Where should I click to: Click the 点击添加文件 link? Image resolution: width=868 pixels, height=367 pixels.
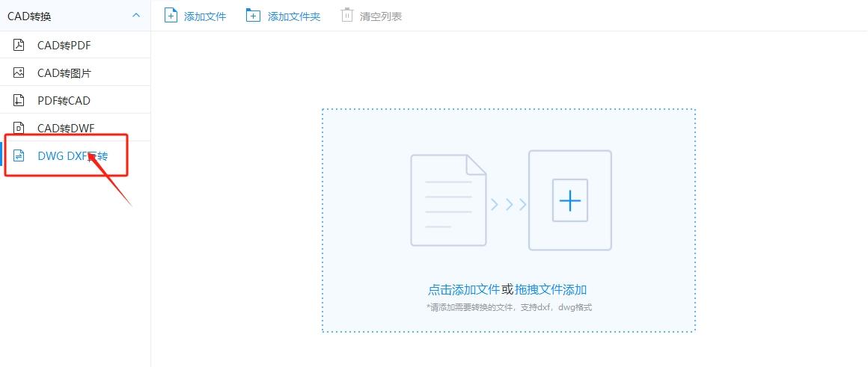tap(464, 289)
